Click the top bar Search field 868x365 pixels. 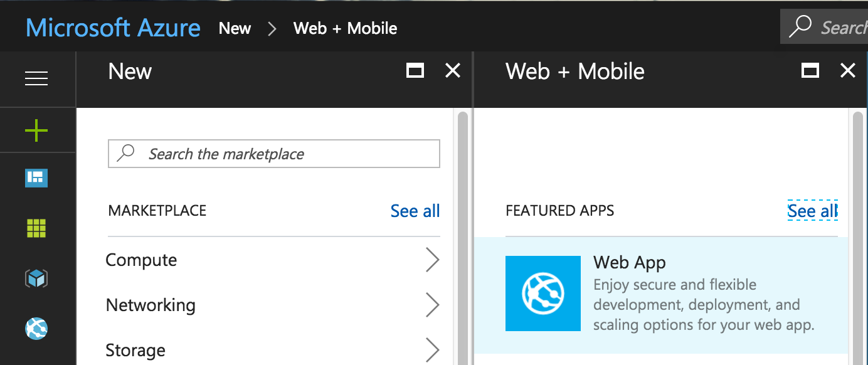[x=824, y=27]
